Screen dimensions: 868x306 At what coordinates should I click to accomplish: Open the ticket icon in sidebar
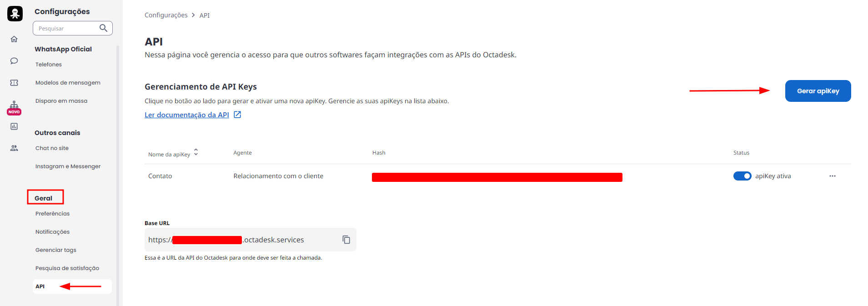(x=14, y=83)
